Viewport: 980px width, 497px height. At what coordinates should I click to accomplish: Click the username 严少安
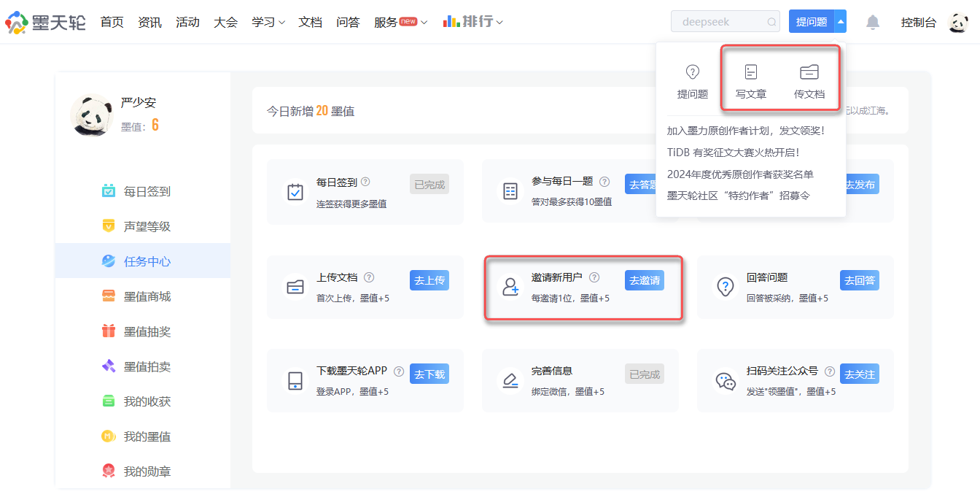[x=139, y=103]
